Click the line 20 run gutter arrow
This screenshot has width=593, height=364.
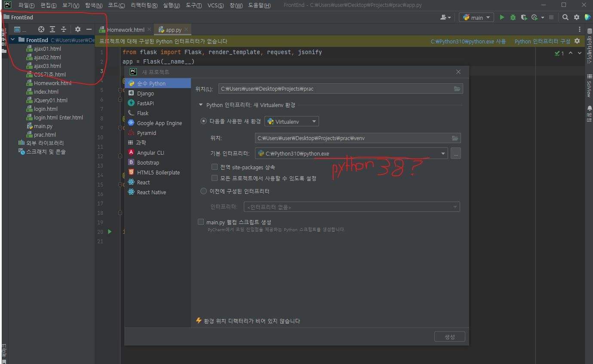pyautogui.click(x=110, y=232)
